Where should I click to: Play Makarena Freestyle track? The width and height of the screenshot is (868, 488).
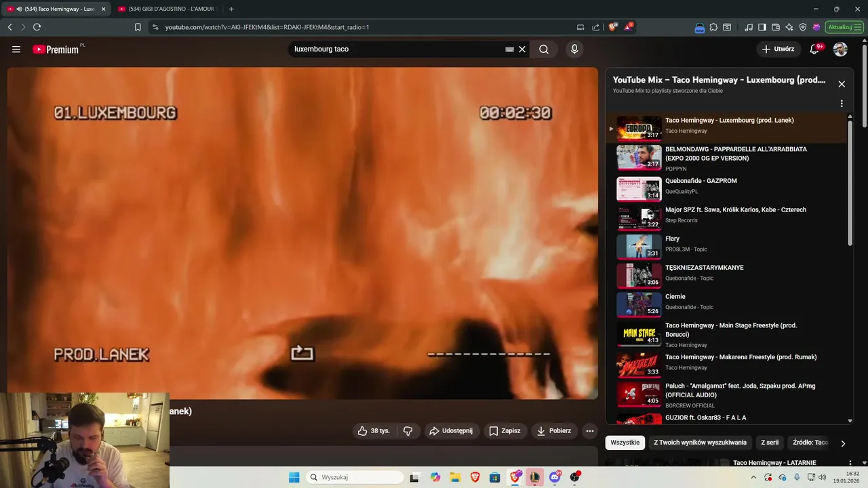(x=726, y=365)
